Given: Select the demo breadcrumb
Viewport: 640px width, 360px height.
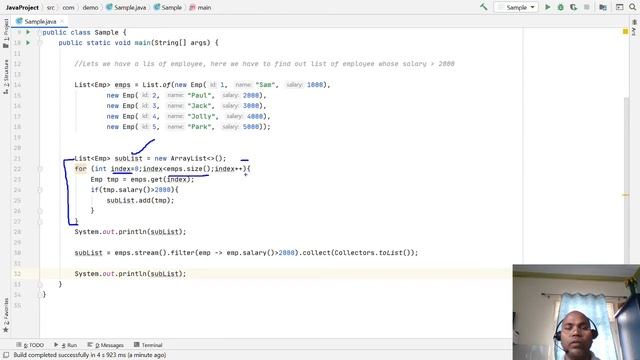Looking at the screenshot, I should pyautogui.click(x=90, y=7).
